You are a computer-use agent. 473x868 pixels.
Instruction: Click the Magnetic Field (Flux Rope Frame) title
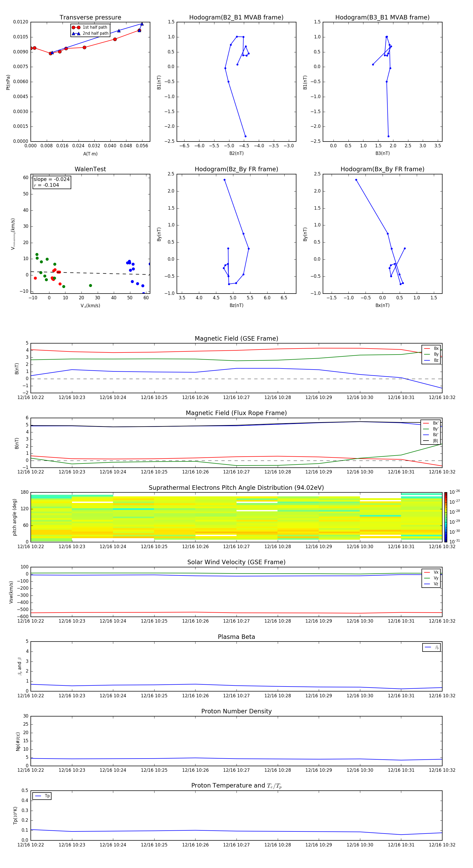click(x=236, y=413)
